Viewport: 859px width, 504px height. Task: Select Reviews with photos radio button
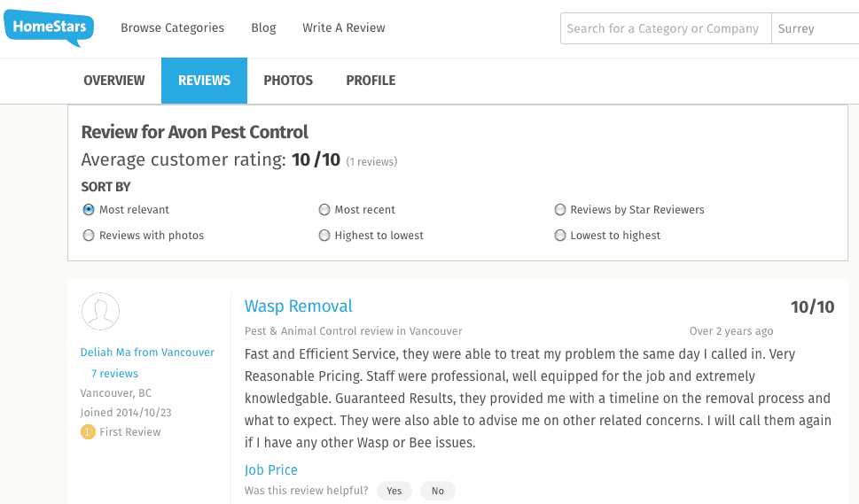pos(88,236)
